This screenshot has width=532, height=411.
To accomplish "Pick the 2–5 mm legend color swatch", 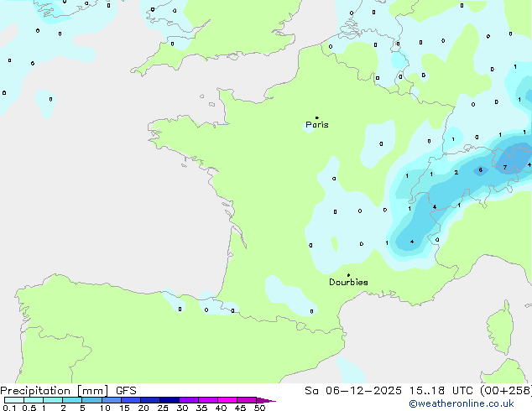I will pyautogui.click(x=72, y=400).
